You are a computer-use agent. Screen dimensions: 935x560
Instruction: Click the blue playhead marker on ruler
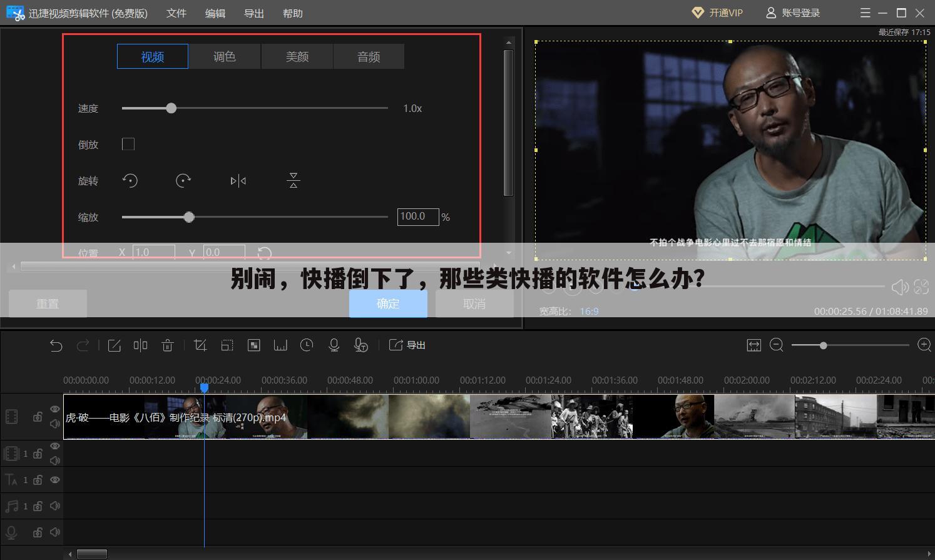pyautogui.click(x=204, y=388)
